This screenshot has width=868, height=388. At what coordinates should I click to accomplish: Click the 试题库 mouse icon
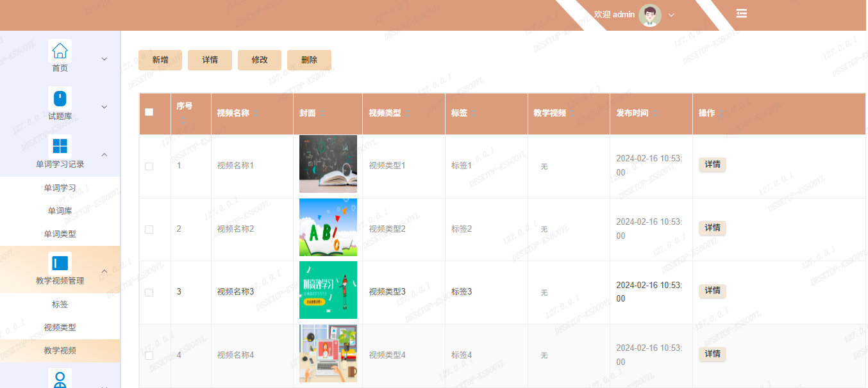60,99
